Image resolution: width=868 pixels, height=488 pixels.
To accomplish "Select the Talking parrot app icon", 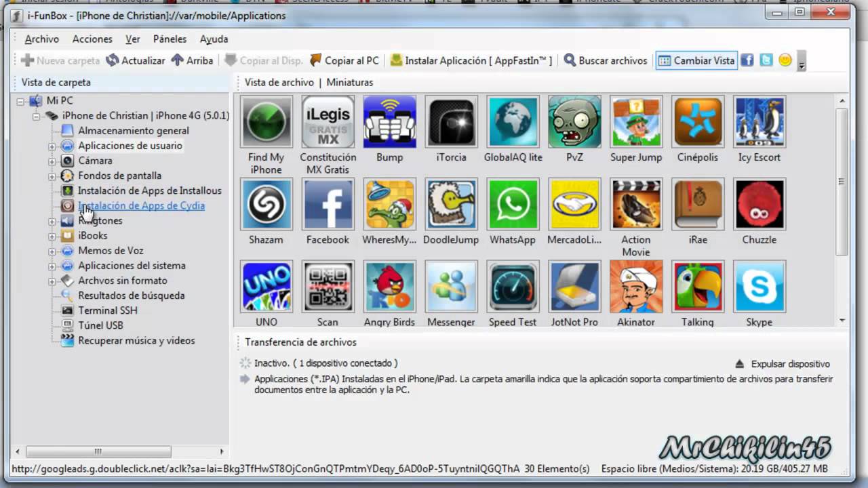I will coord(698,287).
